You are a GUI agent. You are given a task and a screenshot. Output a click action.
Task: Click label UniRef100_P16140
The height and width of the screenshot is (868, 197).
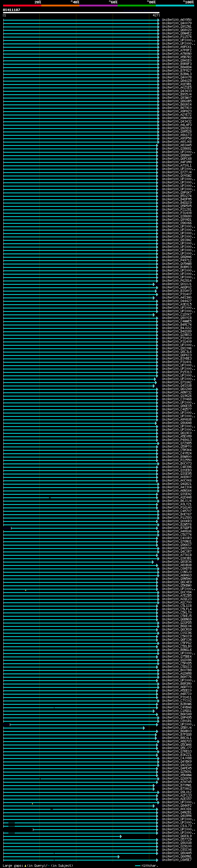click(x=176, y=507)
